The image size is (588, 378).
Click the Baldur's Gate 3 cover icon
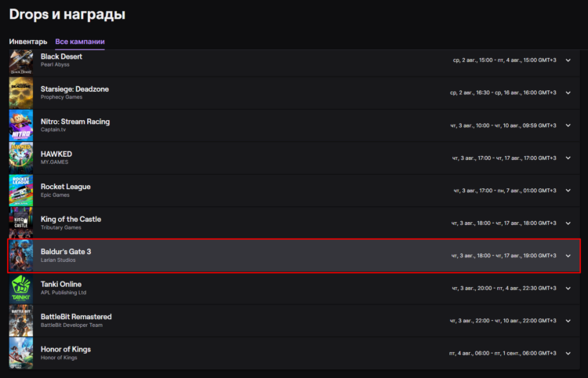pos(20,256)
